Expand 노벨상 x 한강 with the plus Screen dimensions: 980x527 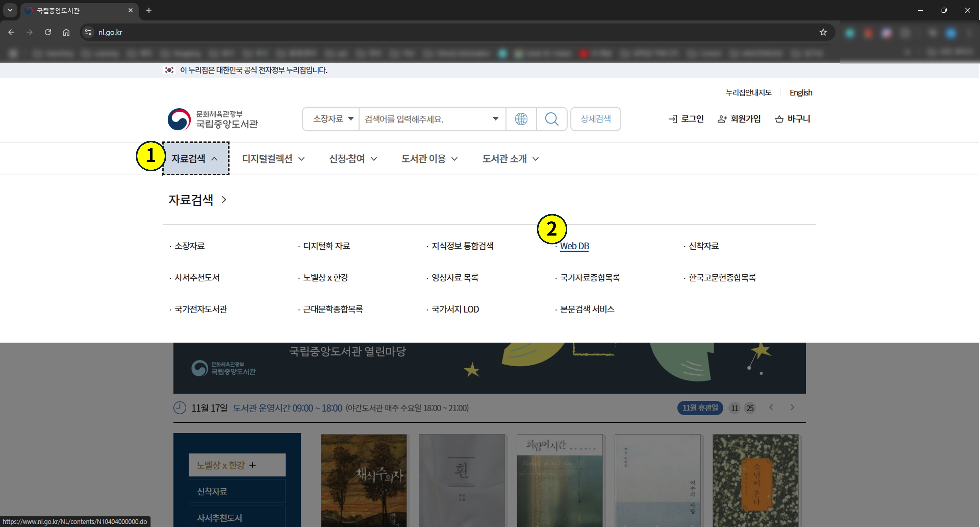252,465
